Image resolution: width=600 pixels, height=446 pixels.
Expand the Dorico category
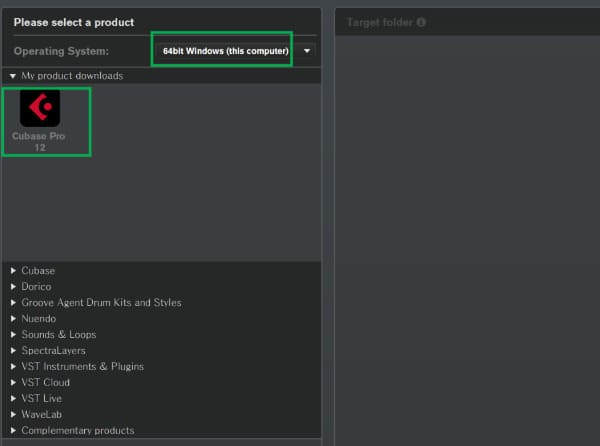point(13,287)
